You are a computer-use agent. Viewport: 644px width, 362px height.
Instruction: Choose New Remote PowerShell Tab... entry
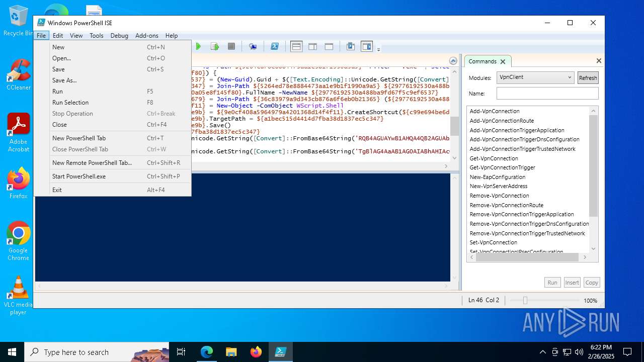tap(113, 163)
